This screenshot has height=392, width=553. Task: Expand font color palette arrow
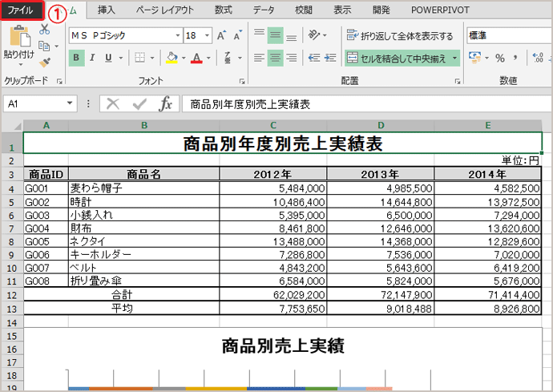pos(208,58)
